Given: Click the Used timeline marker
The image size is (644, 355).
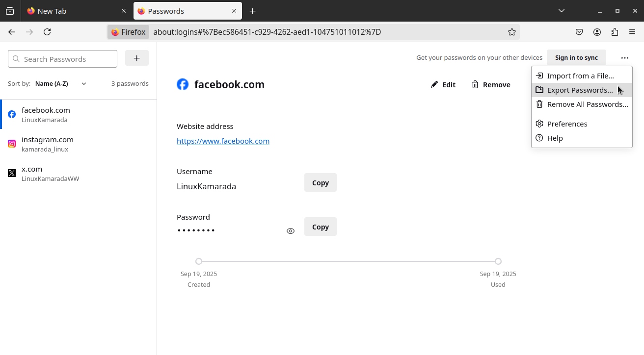Looking at the screenshot, I should pyautogui.click(x=498, y=261).
